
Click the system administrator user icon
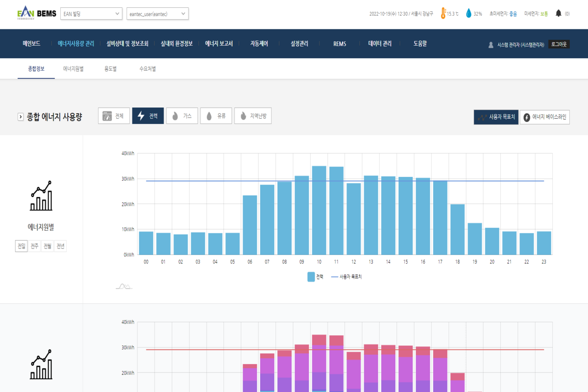point(490,45)
